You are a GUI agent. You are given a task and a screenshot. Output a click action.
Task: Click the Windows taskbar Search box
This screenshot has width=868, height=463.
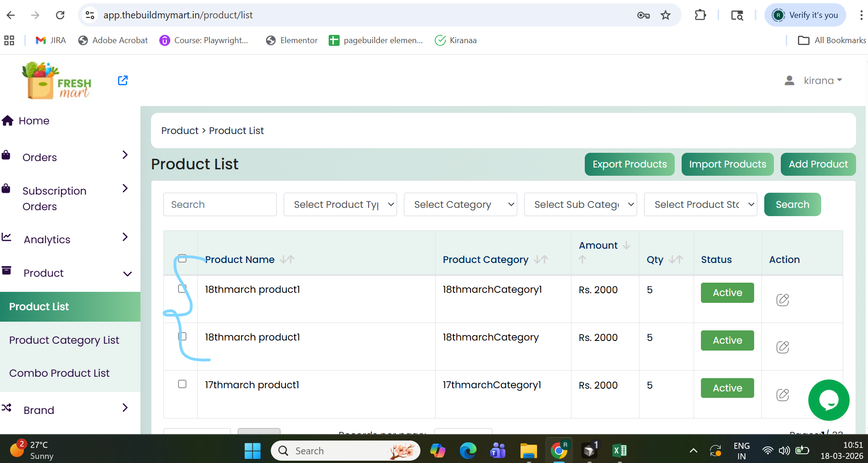pyautogui.click(x=346, y=451)
